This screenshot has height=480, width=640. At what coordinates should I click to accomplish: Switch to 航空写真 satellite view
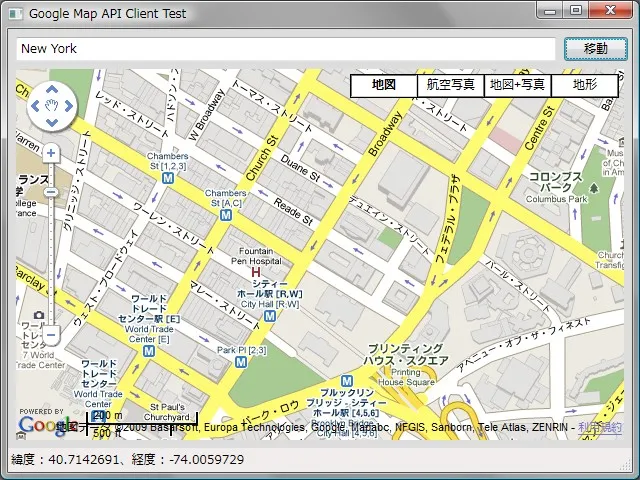pyautogui.click(x=450, y=85)
